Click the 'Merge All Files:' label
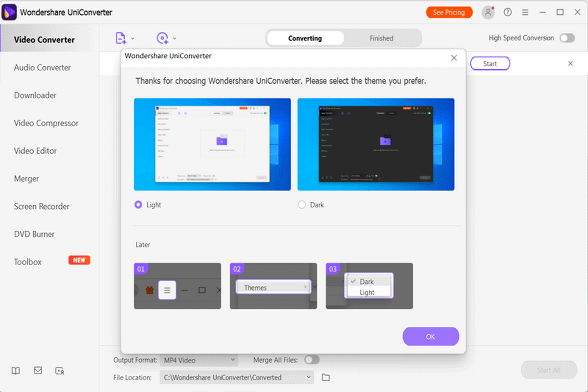This screenshot has width=588, height=392. click(x=275, y=360)
